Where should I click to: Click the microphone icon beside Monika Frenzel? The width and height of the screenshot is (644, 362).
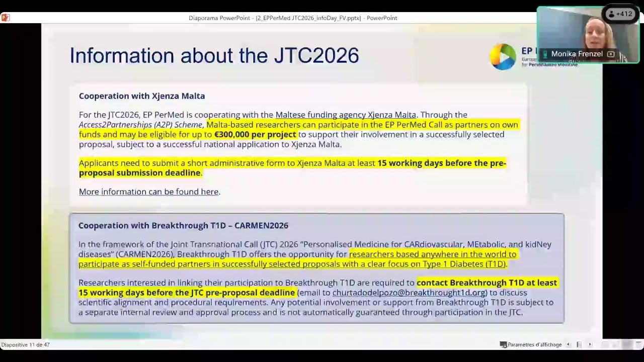pyautogui.click(x=545, y=54)
